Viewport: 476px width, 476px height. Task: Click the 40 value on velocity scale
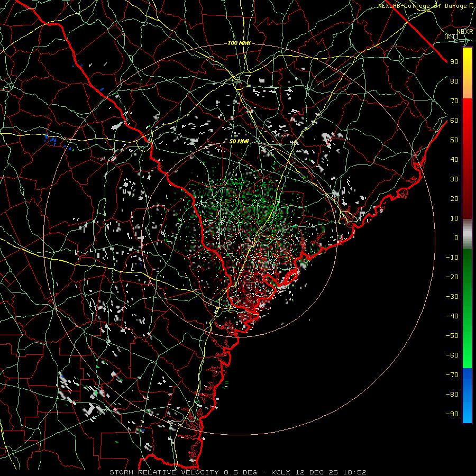pos(454,159)
